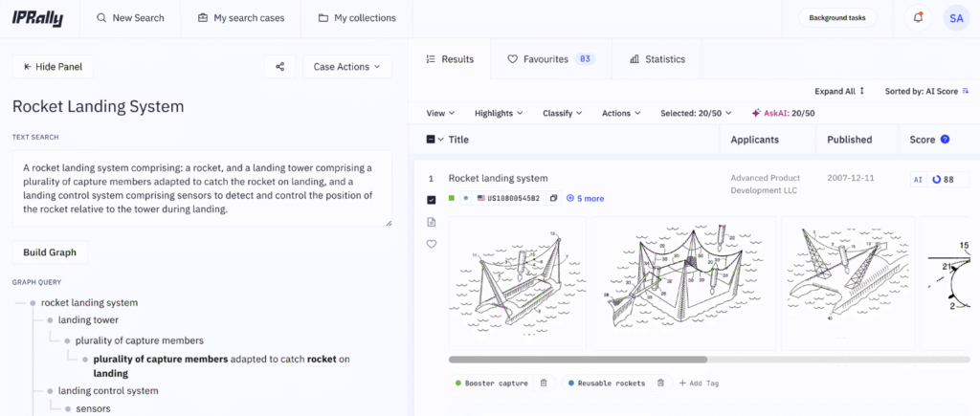Open document view icon for result 1
Viewport: 980px width, 416px height.
pyautogui.click(x=432, y=222)
